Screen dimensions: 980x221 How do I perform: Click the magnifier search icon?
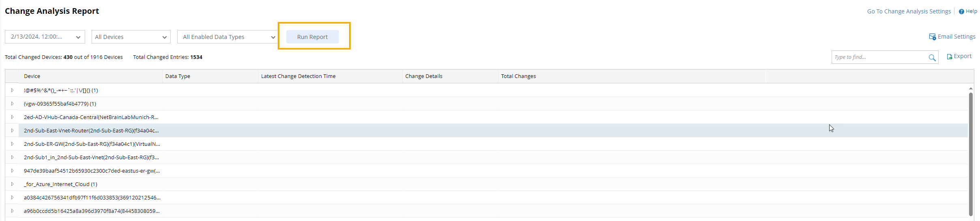click(x=932, y=58)
